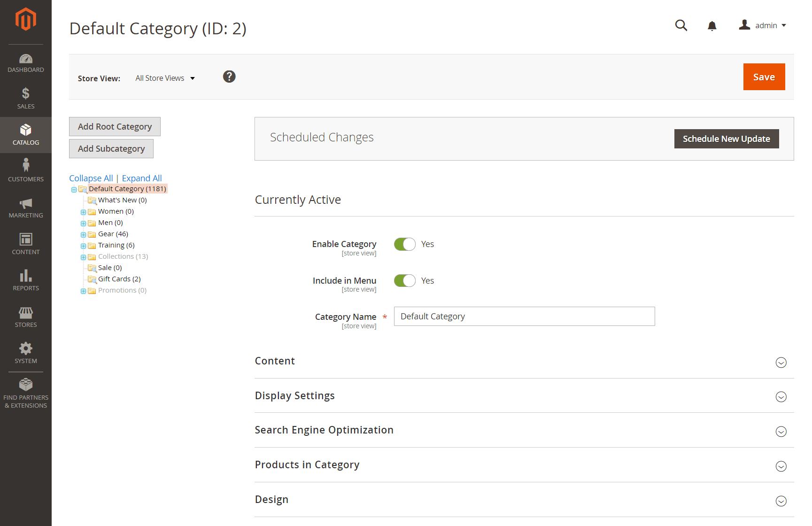
Task: Open the admin user menu
Action: click(x=762, y=25)
